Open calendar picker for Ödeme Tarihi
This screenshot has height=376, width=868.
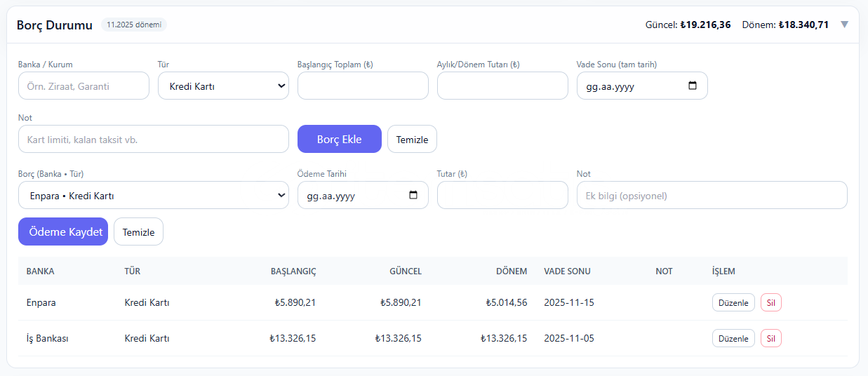coord(413,195)
